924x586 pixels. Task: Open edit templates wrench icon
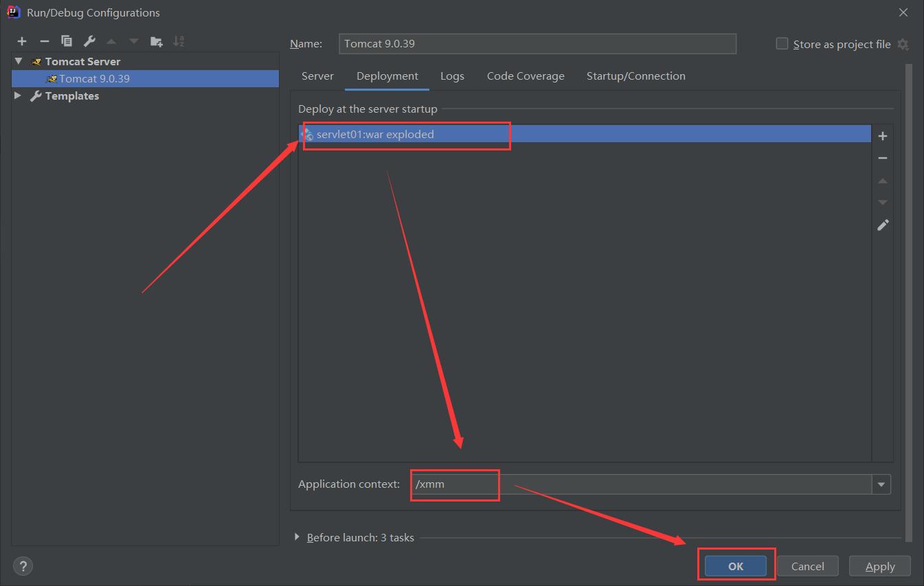pos(89,41)
